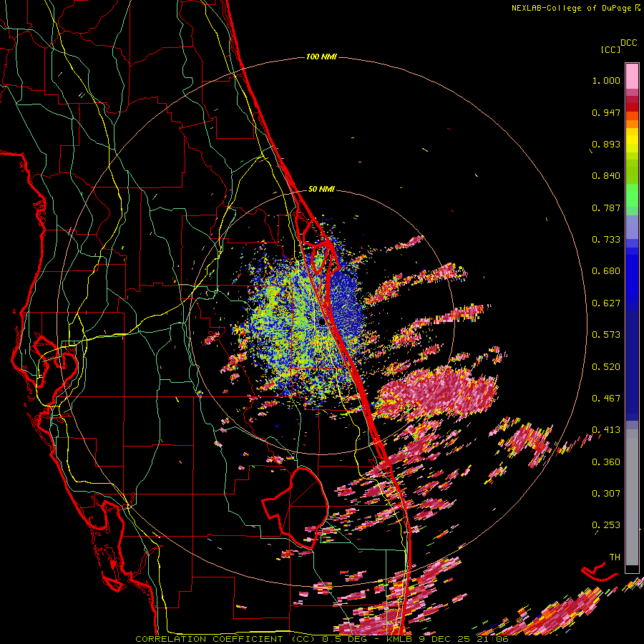The image size is (644, 644).
Task: Click the NEXLAB-College of DuPage credit text
Action: pos(571,8)
